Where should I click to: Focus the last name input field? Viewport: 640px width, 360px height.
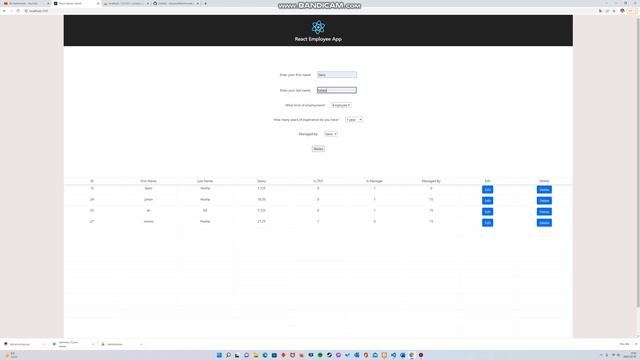point(337,90)
